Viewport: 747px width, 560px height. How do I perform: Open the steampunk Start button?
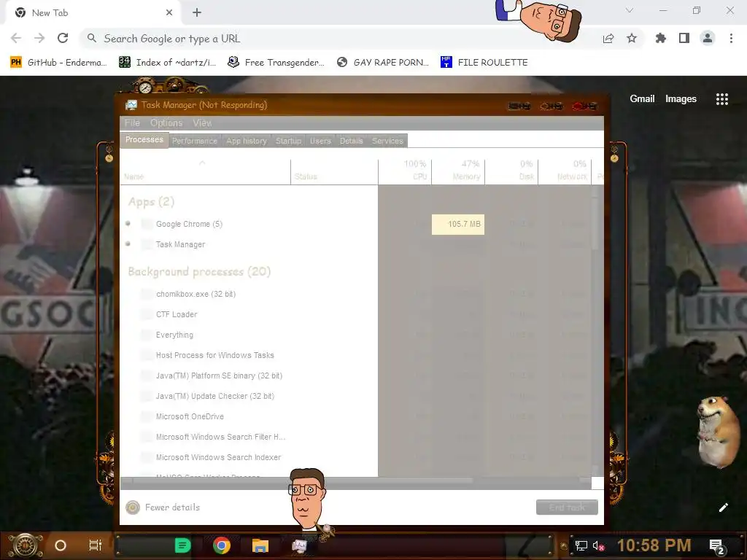click(25, 545)
